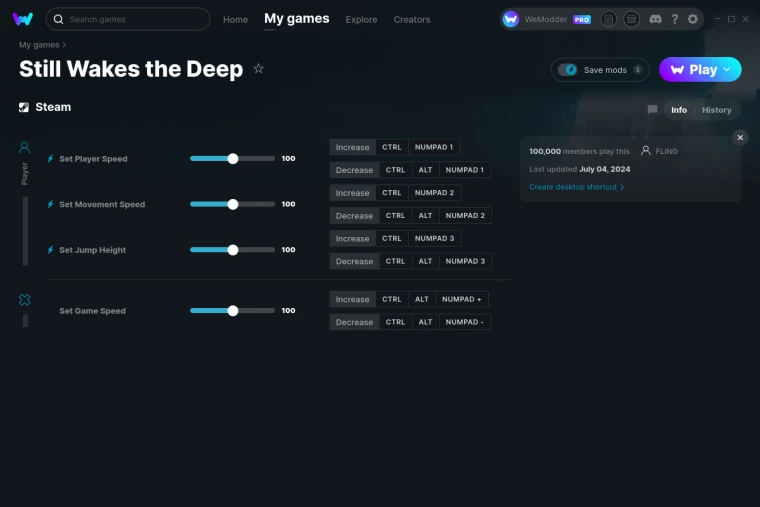Select the game category crosshair icon

(25, 300)
